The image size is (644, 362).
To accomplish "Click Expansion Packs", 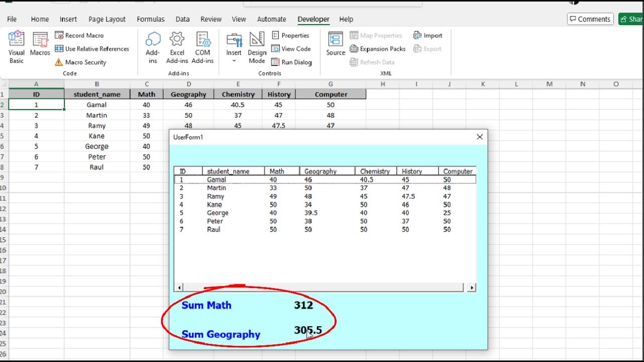I will (x=377, y=49).
